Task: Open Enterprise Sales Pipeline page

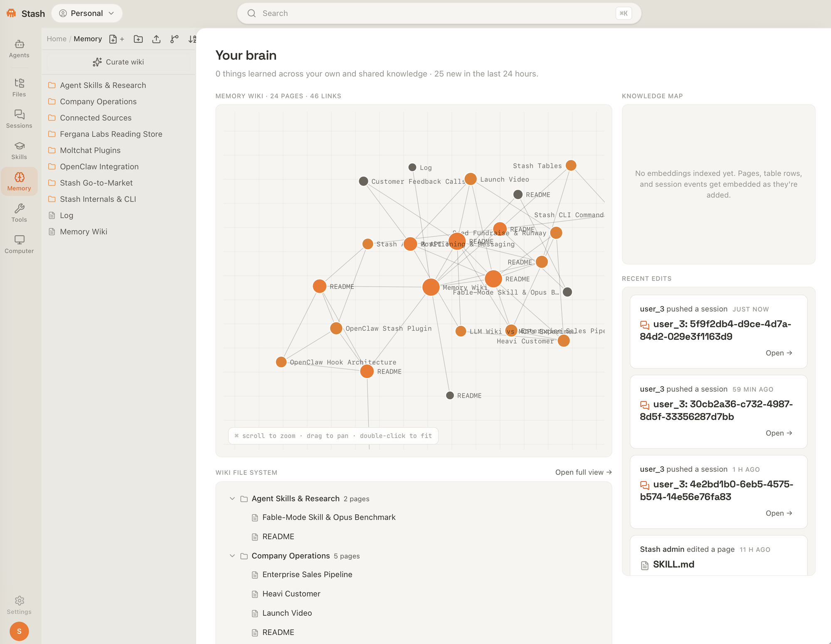Action: tap(307, 575)
